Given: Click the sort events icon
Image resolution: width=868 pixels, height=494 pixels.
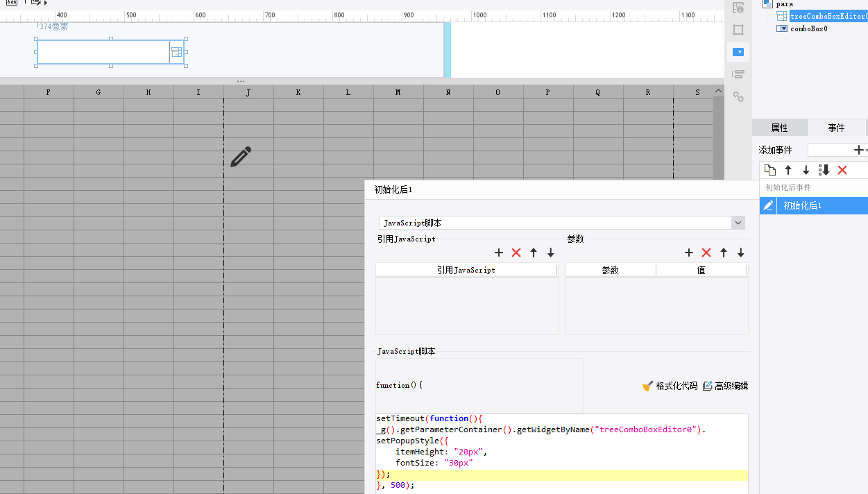Looking at the screenshot, I should (824, 170).
